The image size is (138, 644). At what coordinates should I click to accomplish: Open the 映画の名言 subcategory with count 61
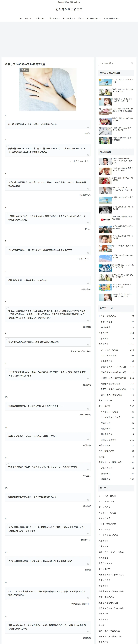coord(117,473)
